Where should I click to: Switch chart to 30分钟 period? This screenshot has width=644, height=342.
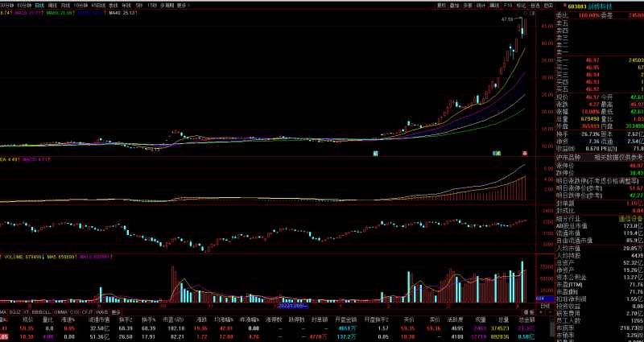8,5
